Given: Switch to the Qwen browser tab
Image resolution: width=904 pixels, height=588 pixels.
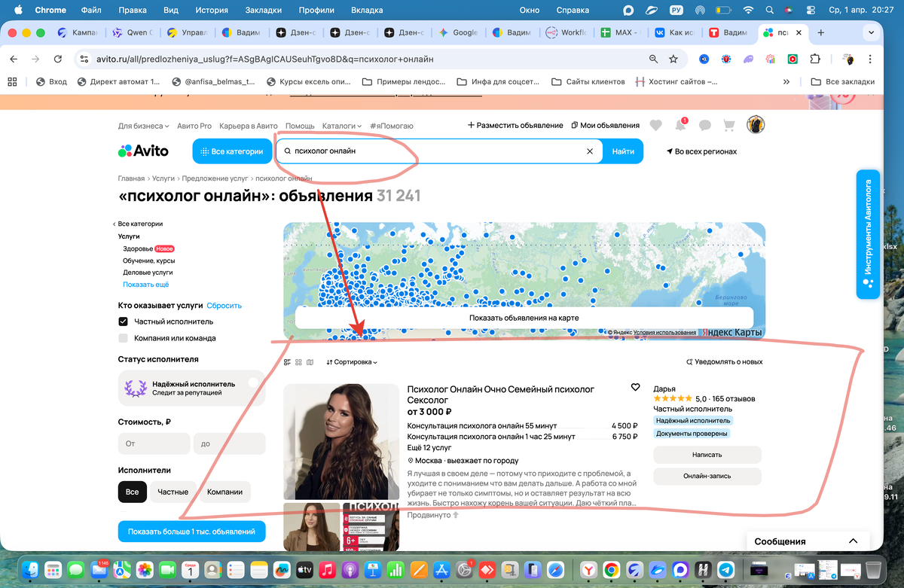Looking at the screenshot, I should point(133,32).
